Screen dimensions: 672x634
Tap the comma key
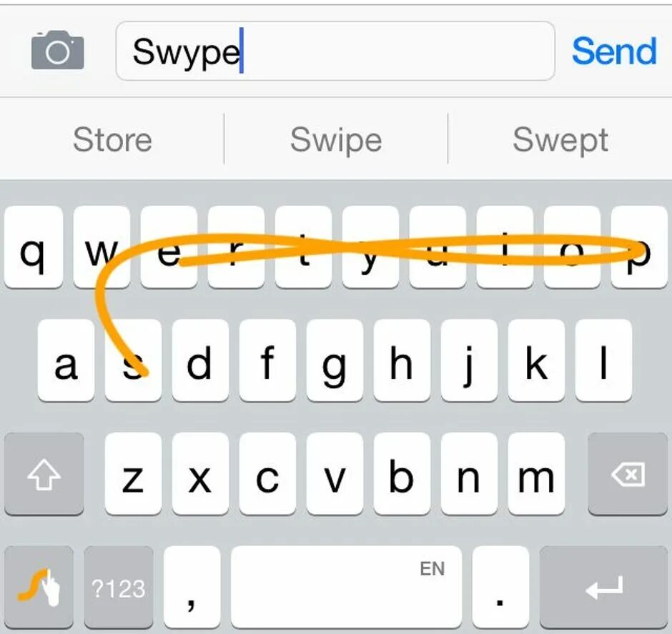192,586
